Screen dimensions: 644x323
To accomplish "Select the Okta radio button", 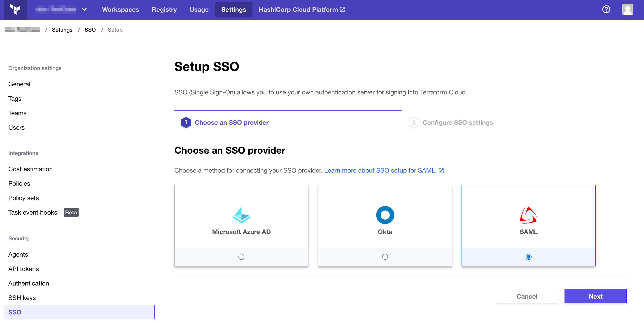I will [x=385, y=257].
